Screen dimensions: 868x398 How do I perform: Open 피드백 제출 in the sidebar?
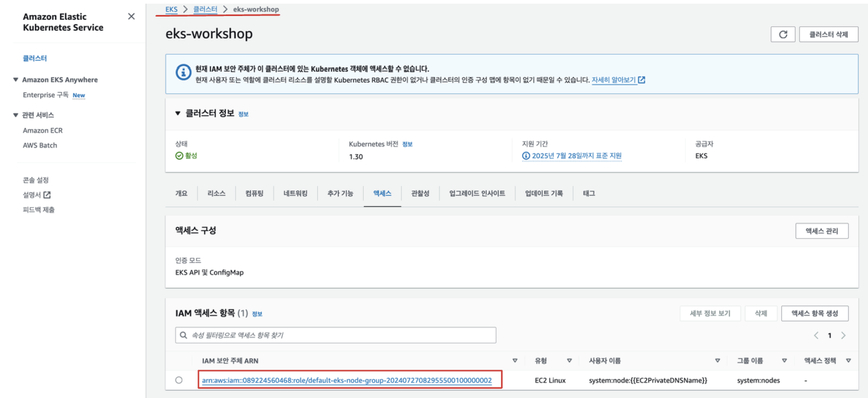tap(39, 210)
